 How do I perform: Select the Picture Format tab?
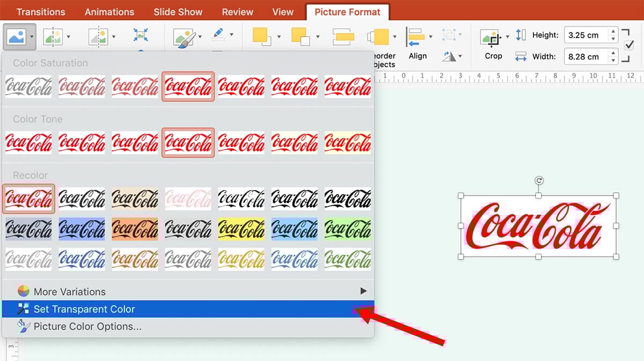point(348,12)
